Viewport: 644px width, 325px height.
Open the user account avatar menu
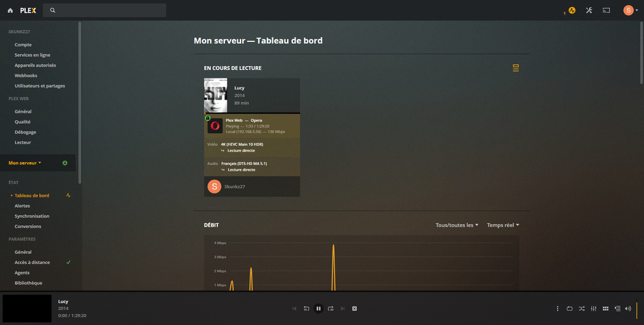(x=630, y=10)
